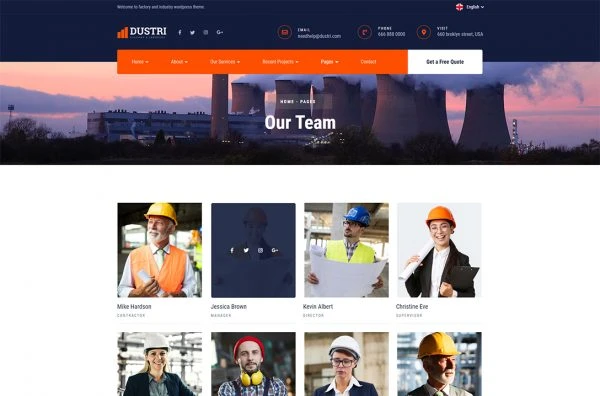Expand the Pages menu

coord(329,62)
